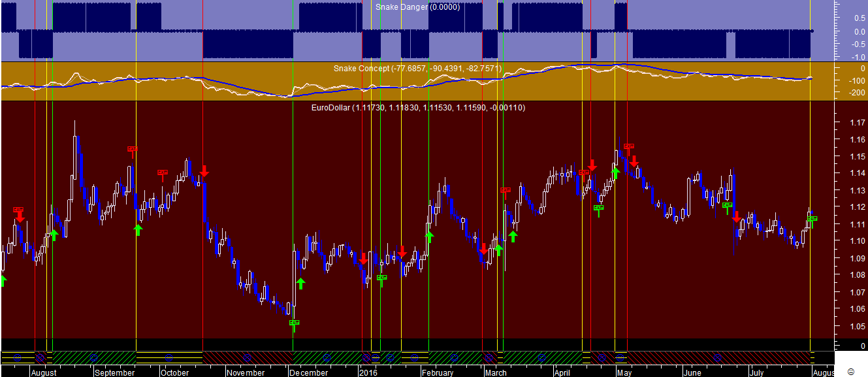Click the red sell arrow at the 2016 year start

362,258
